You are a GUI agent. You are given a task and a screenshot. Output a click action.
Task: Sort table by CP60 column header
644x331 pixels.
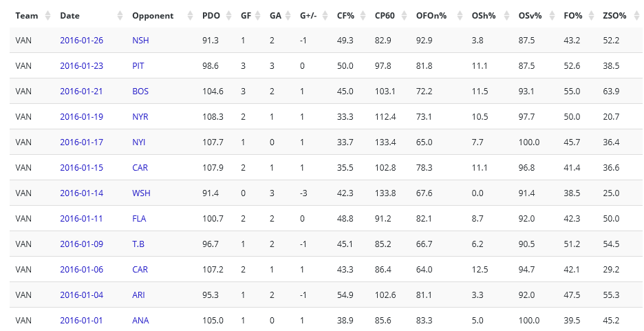(385, 16)
